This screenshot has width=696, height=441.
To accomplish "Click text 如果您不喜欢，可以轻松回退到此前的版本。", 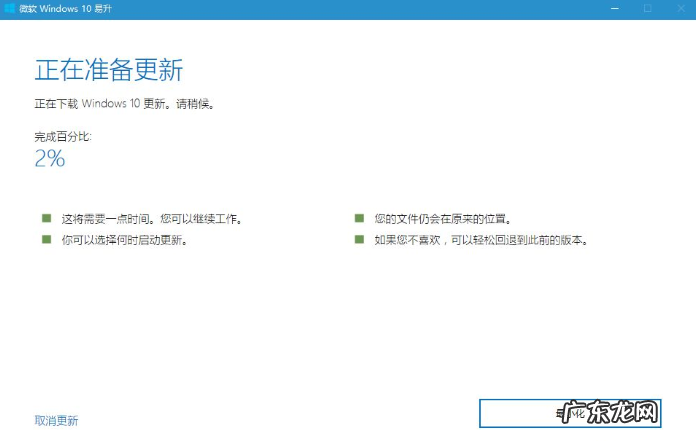I will (482, 240).
